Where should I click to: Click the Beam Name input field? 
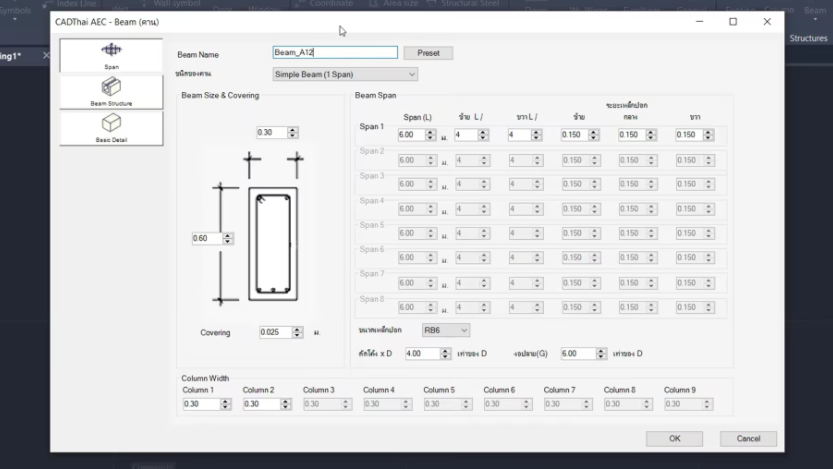coord(335,52)
